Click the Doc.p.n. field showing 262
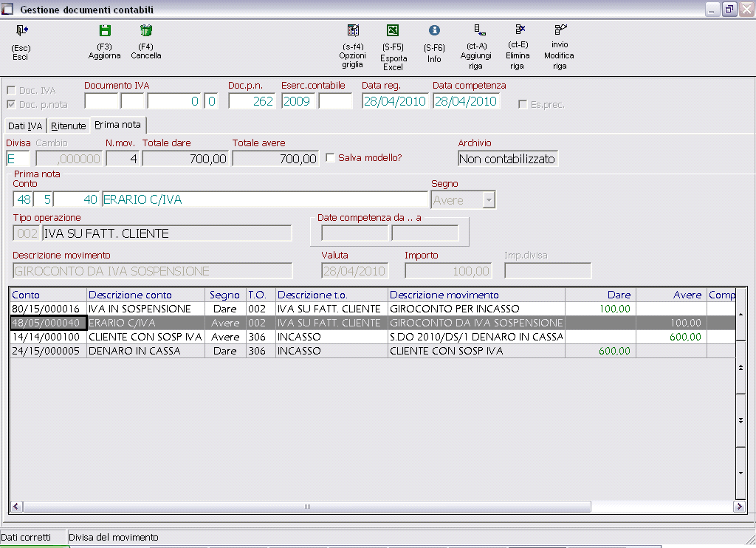The width and height of the screenshot is (756, 548). click(252, 101)
